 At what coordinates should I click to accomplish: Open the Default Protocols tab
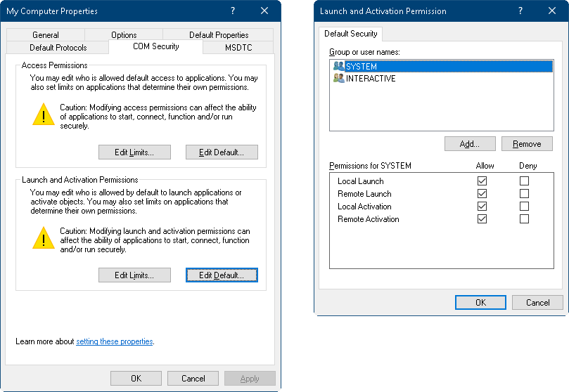click(x=58, y=48)
